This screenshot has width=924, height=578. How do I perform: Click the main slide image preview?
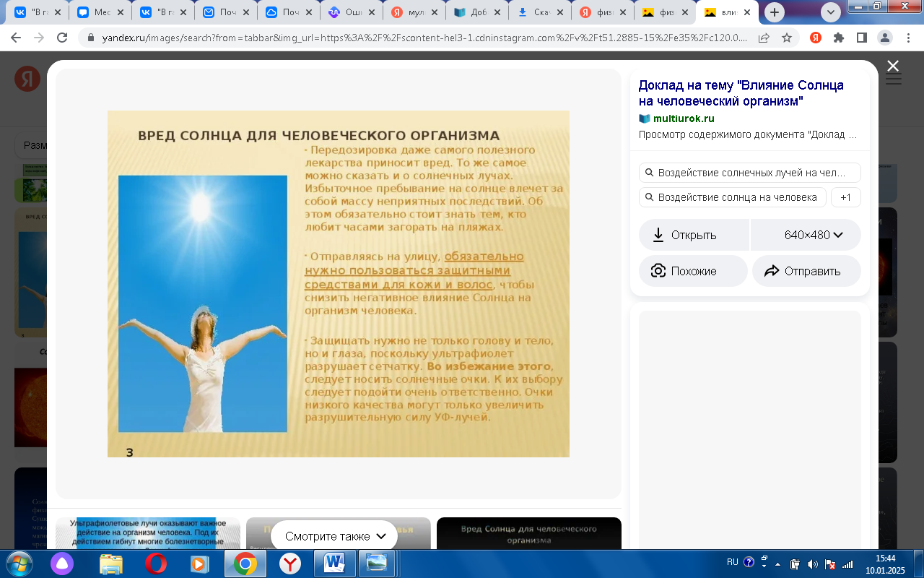pyautogui.click(x=339, y=284)
